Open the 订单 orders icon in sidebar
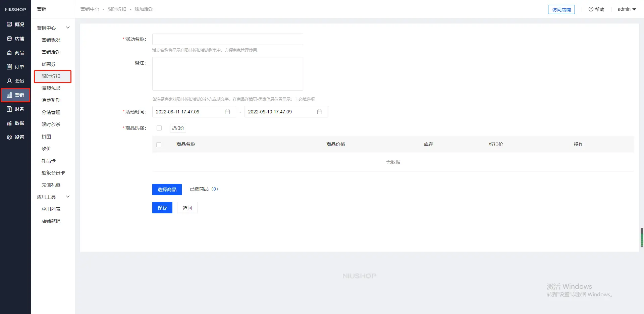Screen dimensions: 644x314 point(9,67)
